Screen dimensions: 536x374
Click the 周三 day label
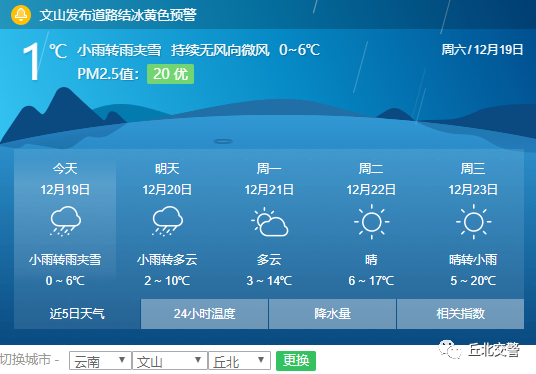(473, 169)
